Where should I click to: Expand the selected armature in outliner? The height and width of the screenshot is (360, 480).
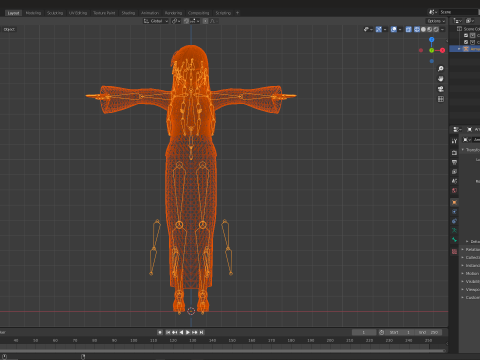point(459,49)
